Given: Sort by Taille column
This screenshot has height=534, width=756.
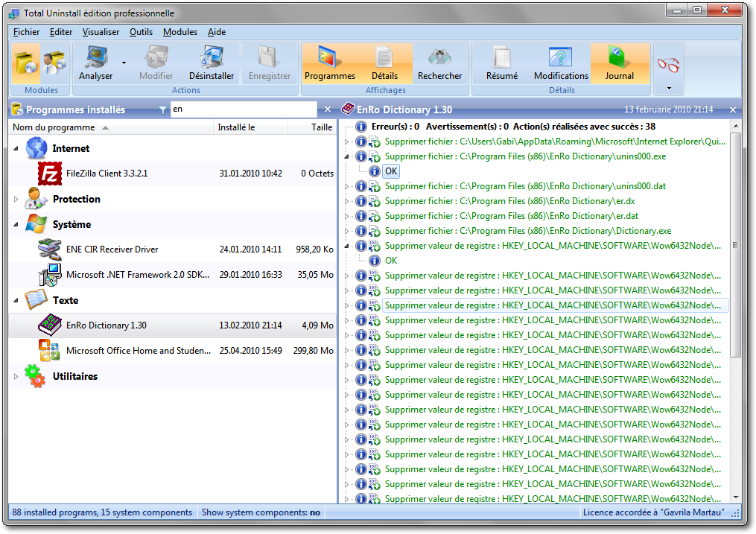Looking at the screenshot, I should (312, 127).
